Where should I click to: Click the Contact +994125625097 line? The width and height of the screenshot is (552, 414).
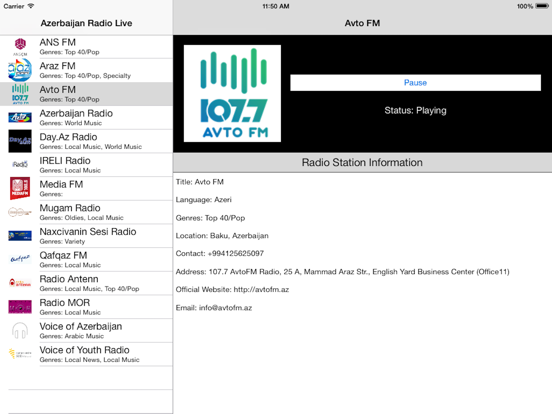click(220, 253)
